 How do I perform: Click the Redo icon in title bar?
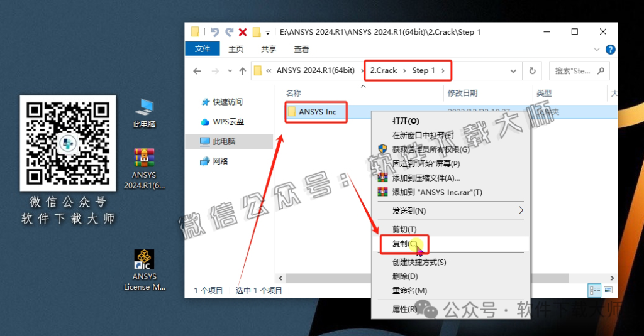tap(229, 32)
